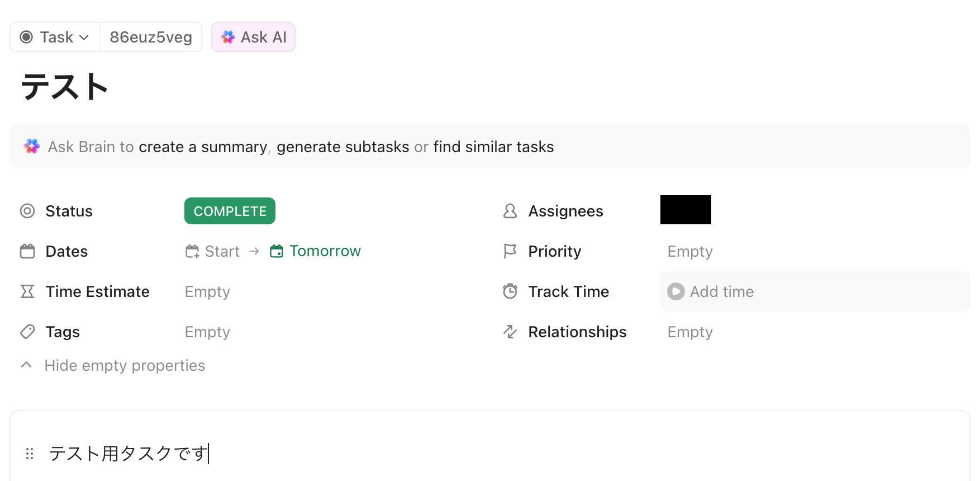Image resolution: width=980 pixels, height=481 pixels.
Task: Click the 'create a summary' link
Action: click(x=203, y=147)
